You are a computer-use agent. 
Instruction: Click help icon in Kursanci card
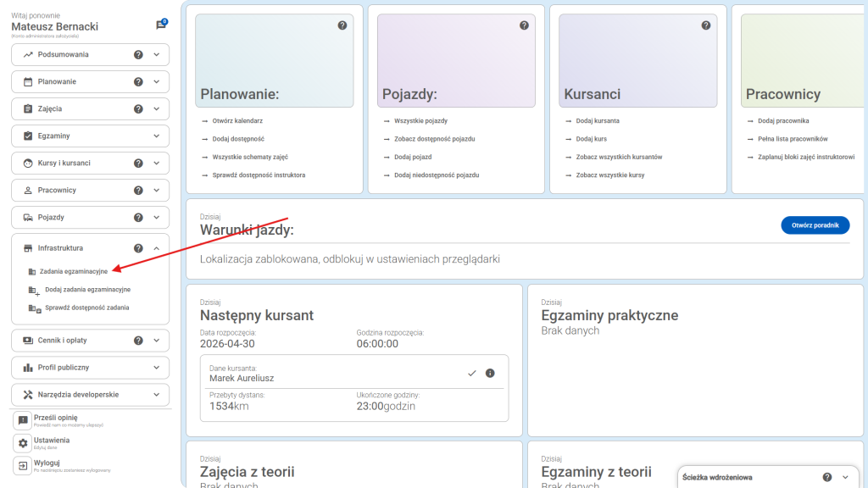pos(706,25)
